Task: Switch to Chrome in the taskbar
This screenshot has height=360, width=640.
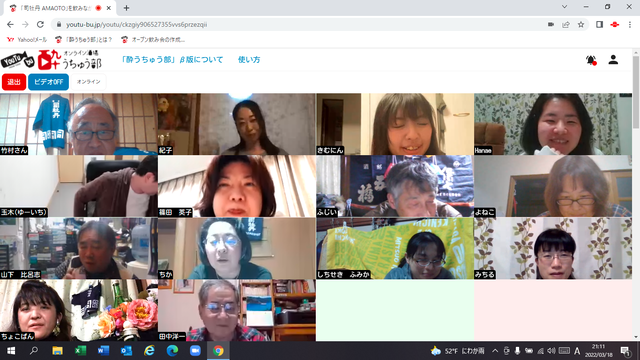Action: point(218,351)
